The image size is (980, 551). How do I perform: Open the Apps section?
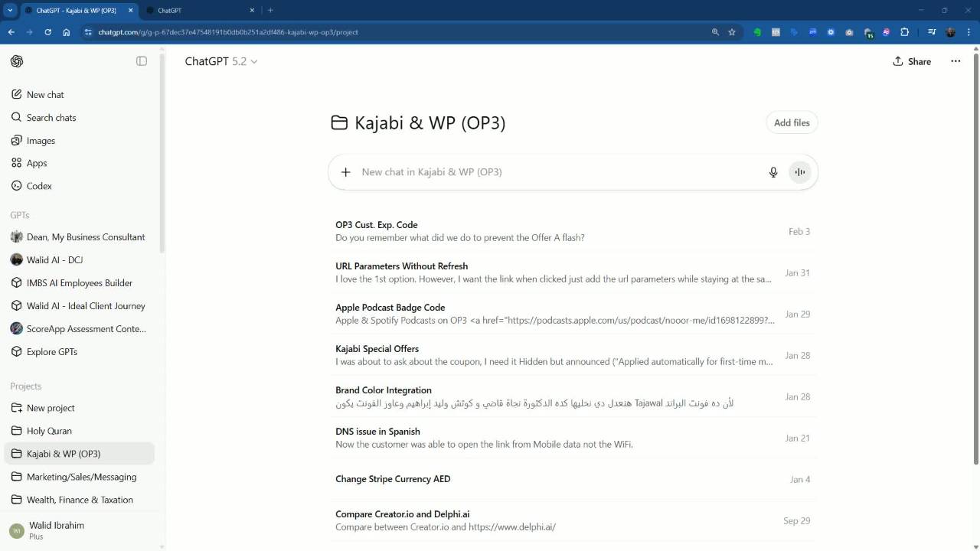37,163
